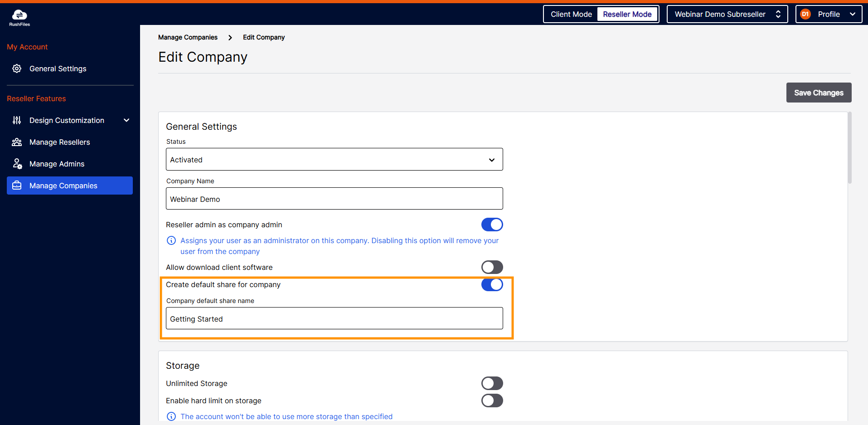
Task: Click the My Account heading
Action: (x=27, y=47)
